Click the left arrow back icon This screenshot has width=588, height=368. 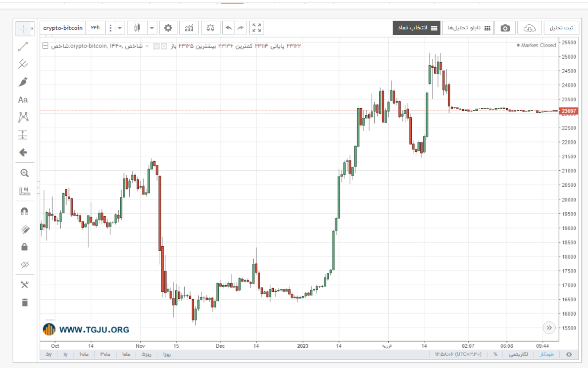point(23,152)
